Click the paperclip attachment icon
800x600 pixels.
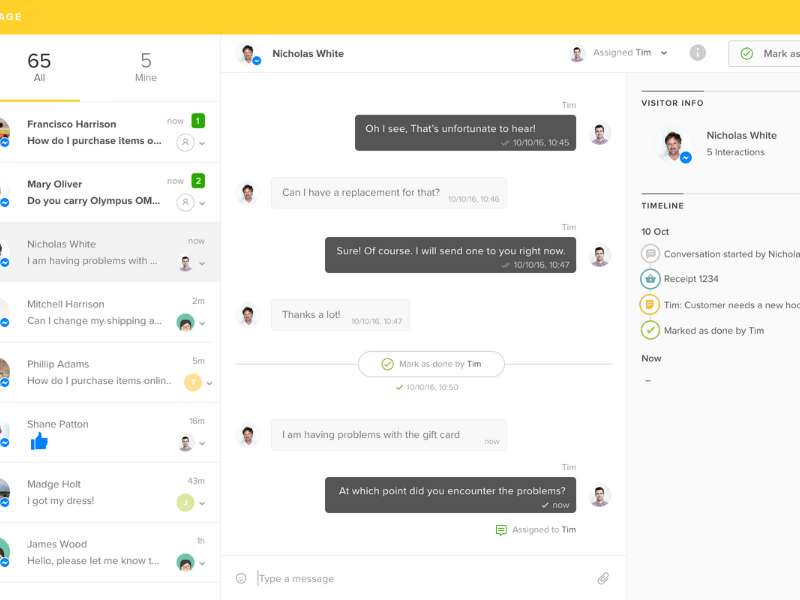[603, 578]
